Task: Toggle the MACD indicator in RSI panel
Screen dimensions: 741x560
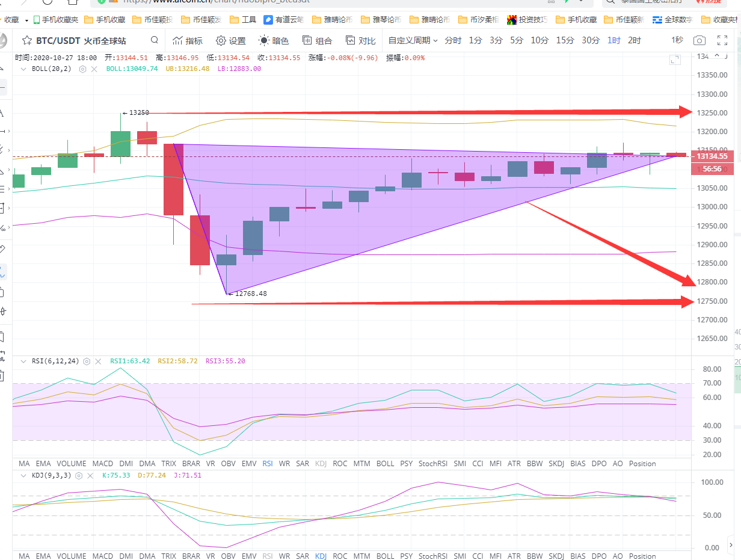Action: (103, 464)
